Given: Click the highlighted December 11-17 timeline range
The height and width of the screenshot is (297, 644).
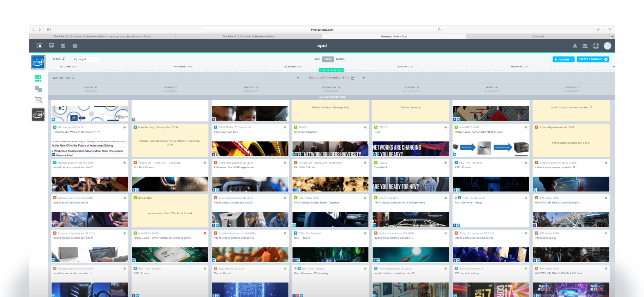Looking at the screenshot, I should click(331, 70).
